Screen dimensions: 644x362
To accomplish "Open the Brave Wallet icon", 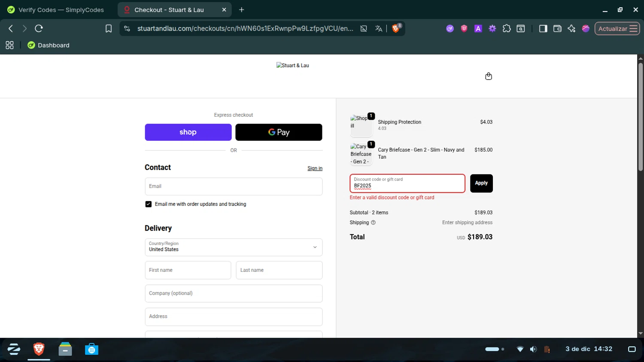I will coord(557,28).
